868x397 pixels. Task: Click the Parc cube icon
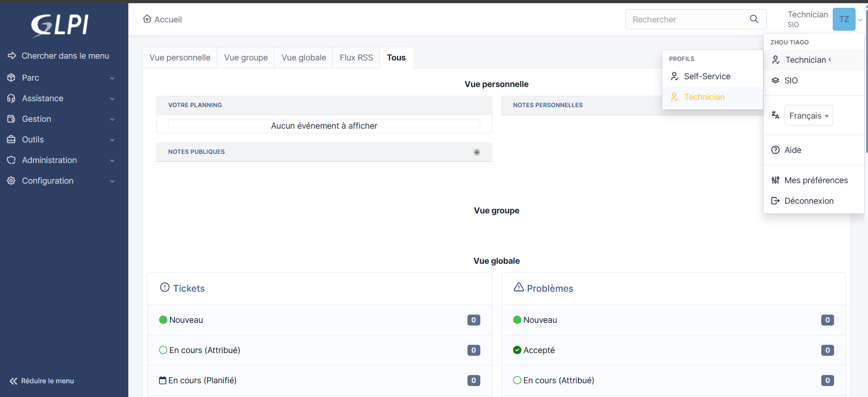(11, 77)
